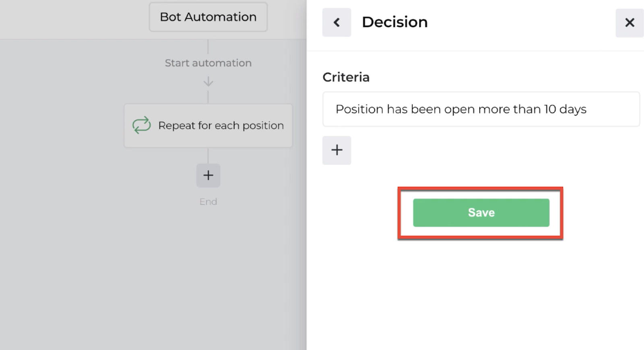Add a step with the plus above End
This screenshot has height=350, width=644.
[x=208, y=175]
